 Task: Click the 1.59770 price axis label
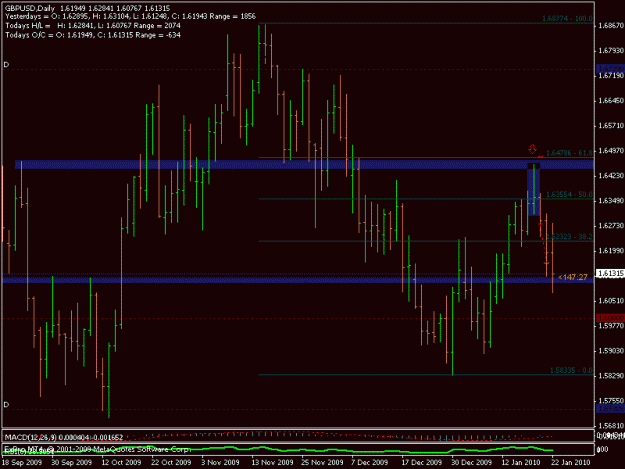[611, 326]
